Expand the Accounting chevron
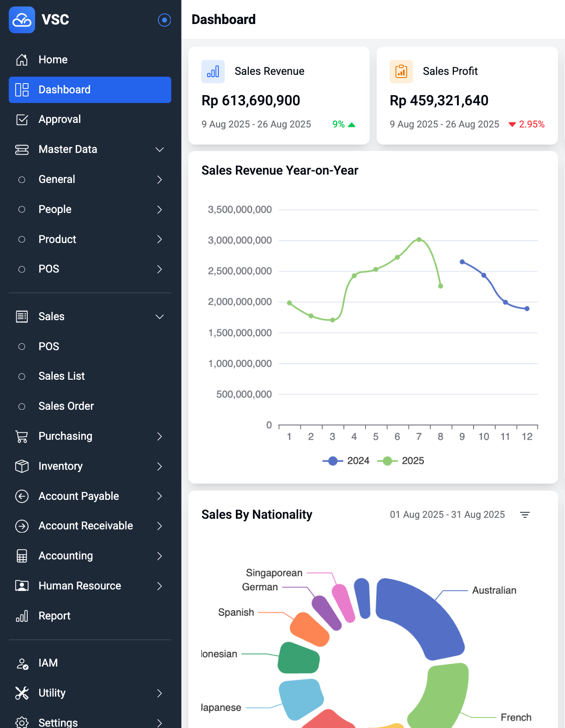 (160, 556)
